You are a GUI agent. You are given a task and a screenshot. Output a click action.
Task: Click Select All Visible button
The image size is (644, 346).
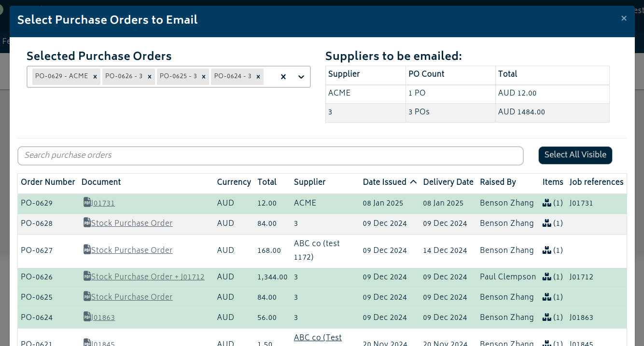[575, 155]
